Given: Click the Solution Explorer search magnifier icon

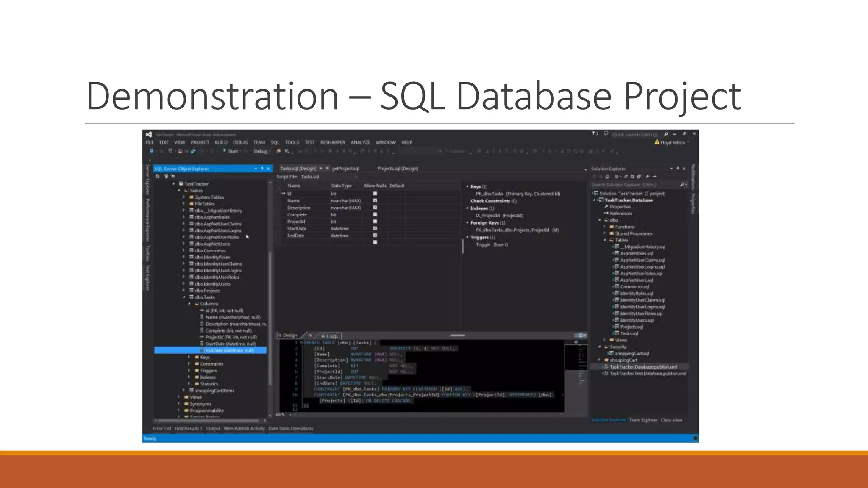Looking at the screenshot, I should pos(682,184).
